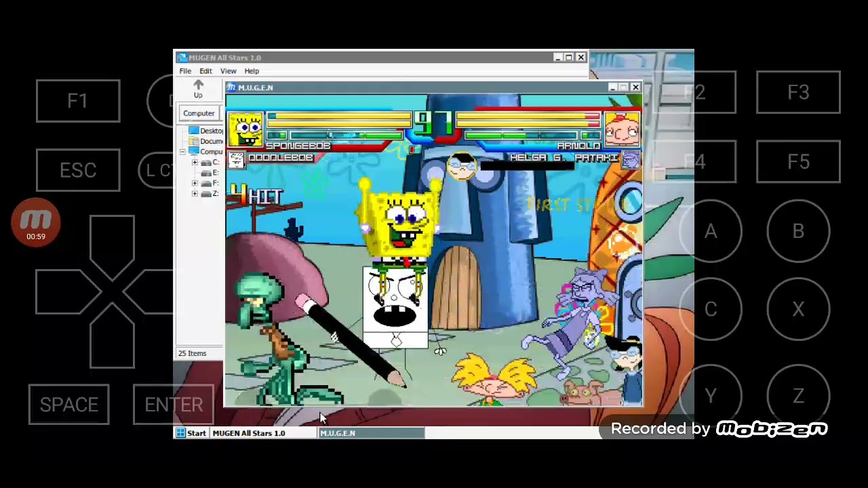Select the Z: drive icon

pyautogui.click(x=206, y=194)
